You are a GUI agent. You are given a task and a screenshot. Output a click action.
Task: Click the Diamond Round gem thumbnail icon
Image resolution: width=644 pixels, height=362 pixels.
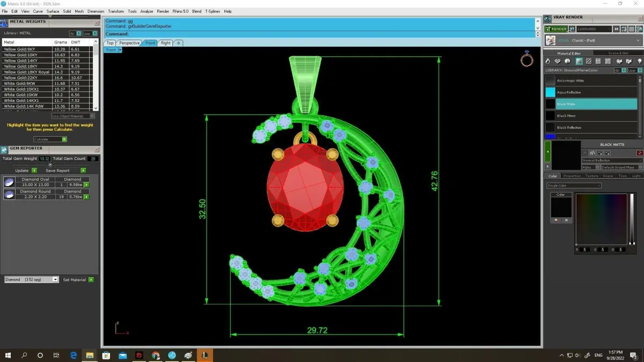tap(9, 194)
